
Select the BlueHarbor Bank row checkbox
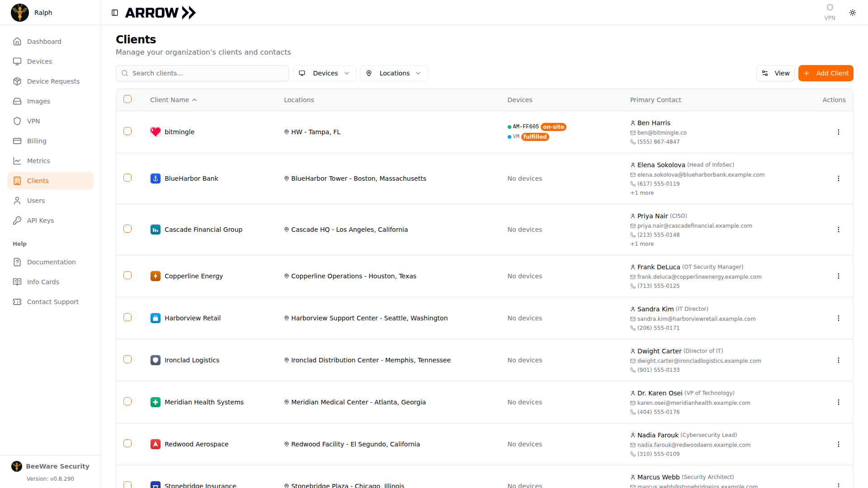coord(127,178)
